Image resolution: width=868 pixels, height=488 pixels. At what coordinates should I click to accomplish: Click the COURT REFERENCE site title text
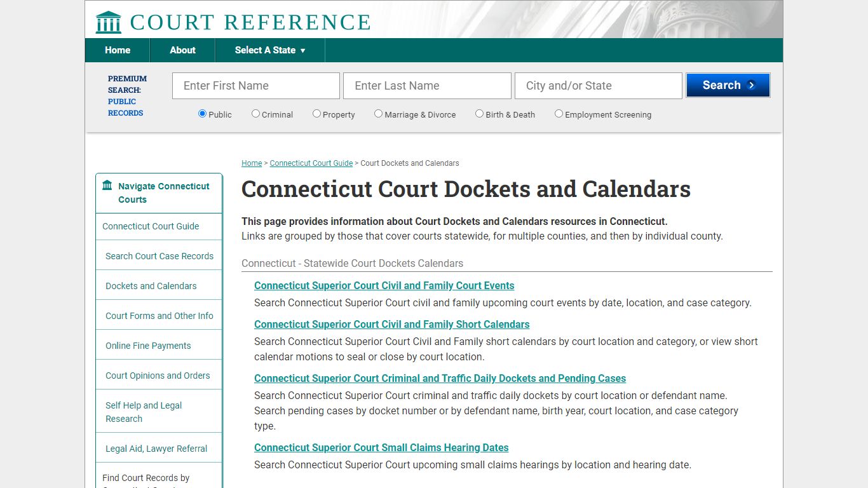(250, 22)
